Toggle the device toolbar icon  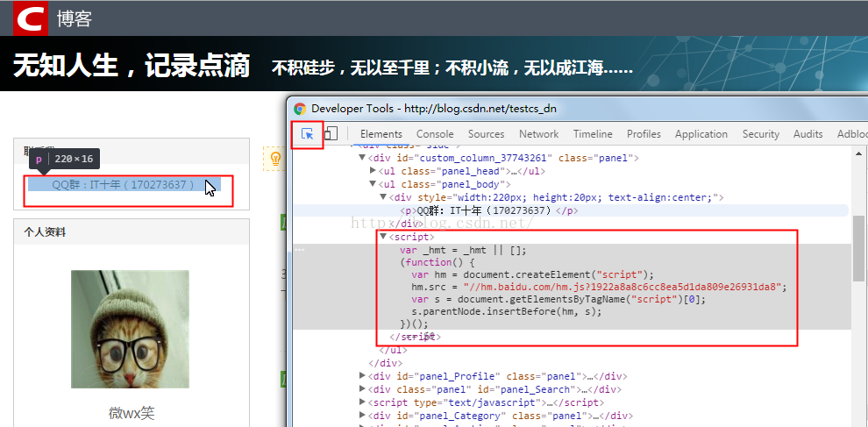331,133
